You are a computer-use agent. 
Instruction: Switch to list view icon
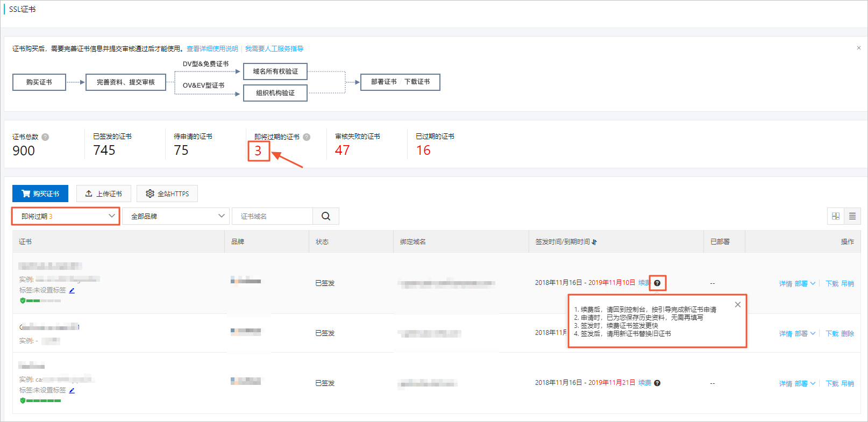click(852, 216)
